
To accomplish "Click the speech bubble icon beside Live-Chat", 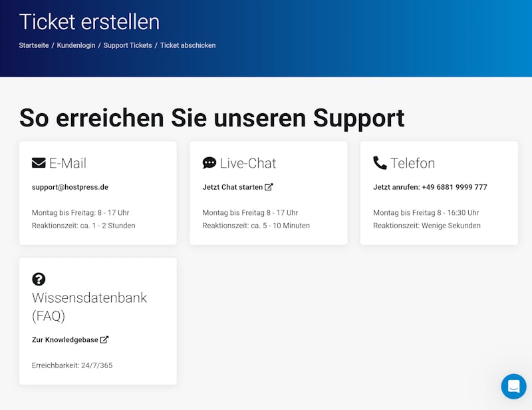I will coord(209,162).
